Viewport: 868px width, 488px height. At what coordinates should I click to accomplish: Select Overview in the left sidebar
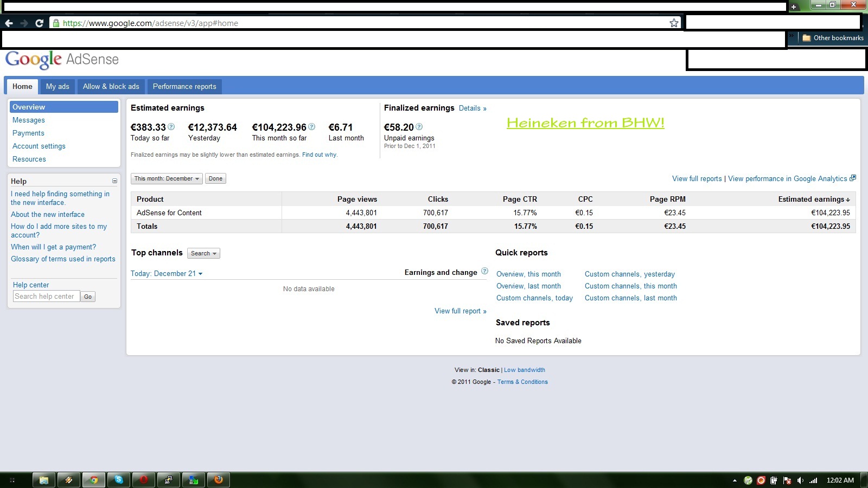tap(64, 107)
